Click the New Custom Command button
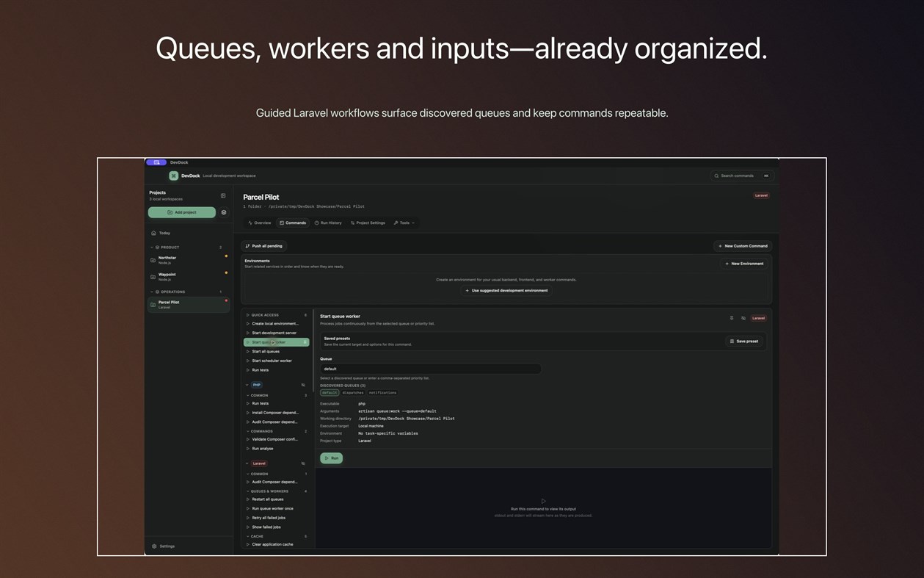The height and width of the screenshot is (578, 924). (x=743, y=246)
